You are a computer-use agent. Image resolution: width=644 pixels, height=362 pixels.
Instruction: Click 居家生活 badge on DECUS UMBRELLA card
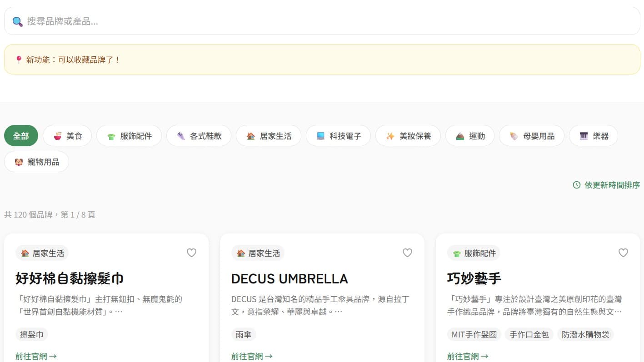tap(258, 253)
